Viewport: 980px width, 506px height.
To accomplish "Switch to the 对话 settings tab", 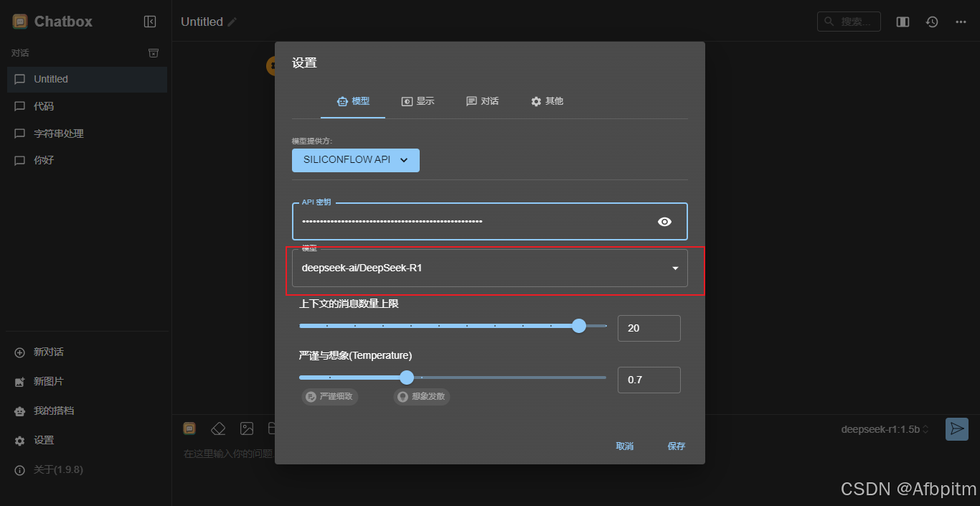I will (482, 101).
